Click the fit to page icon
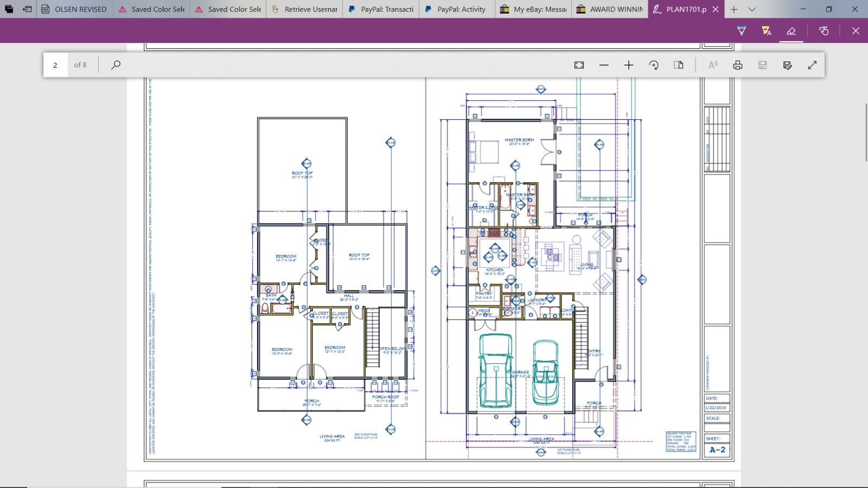The width and height of the screenshot is (868, 488). [579, 65]
